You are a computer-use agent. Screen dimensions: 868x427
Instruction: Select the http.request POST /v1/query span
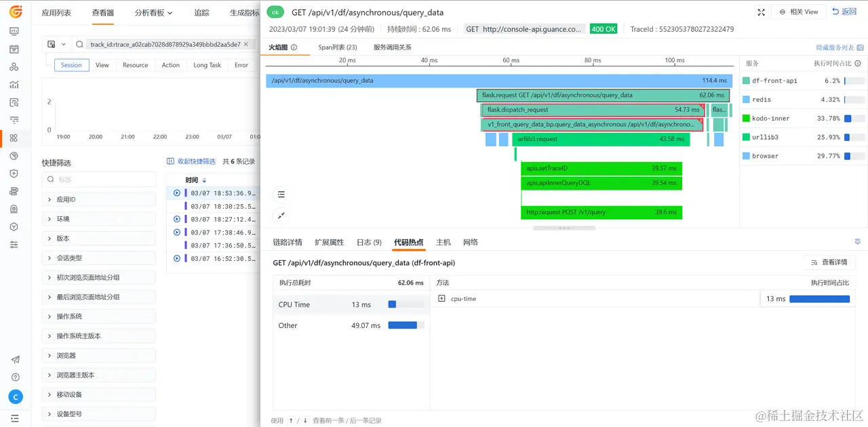(601, 212)
